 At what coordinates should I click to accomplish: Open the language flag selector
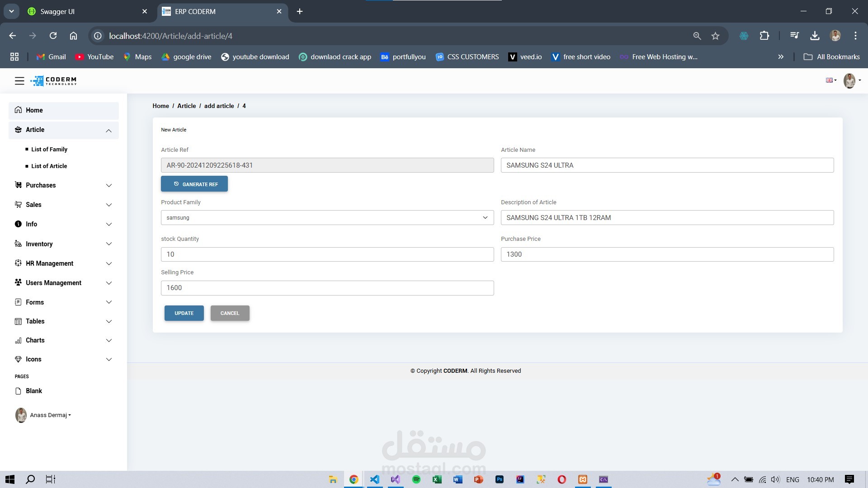(x=831, y=80)
